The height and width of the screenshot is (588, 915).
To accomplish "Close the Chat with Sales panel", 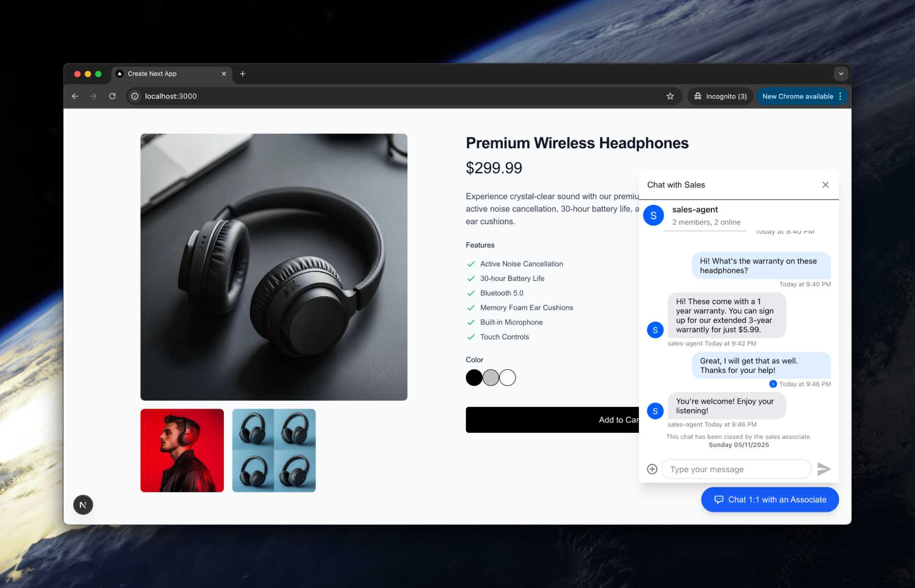I will click(x=825, y=185).
